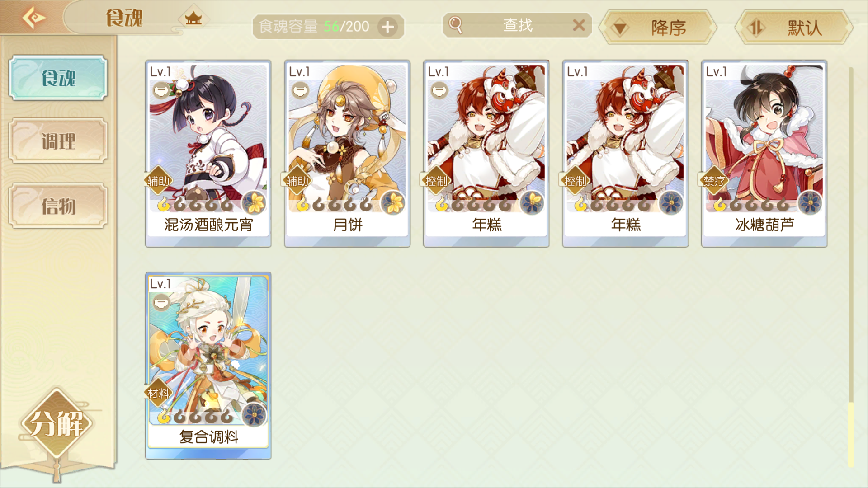Click the blue flower badge on 冰糖葫芦 card
868x488 pixels.
(810, 203)
